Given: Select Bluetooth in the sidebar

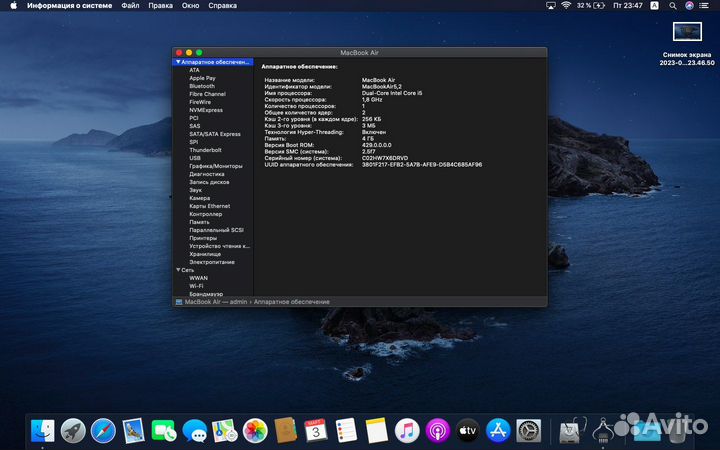Looking at the screenshot, I should point(202,86).
